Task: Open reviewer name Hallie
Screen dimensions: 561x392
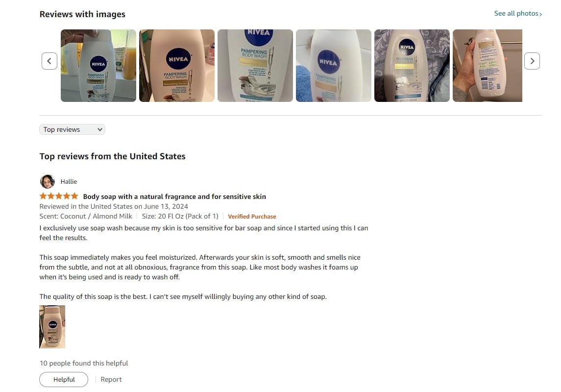Action: click(x=69, y=182)
